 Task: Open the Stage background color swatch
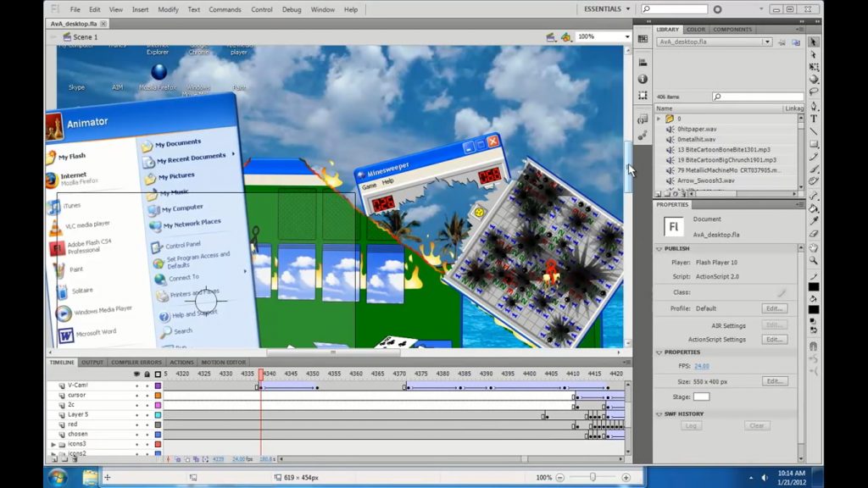coord(701,397)
